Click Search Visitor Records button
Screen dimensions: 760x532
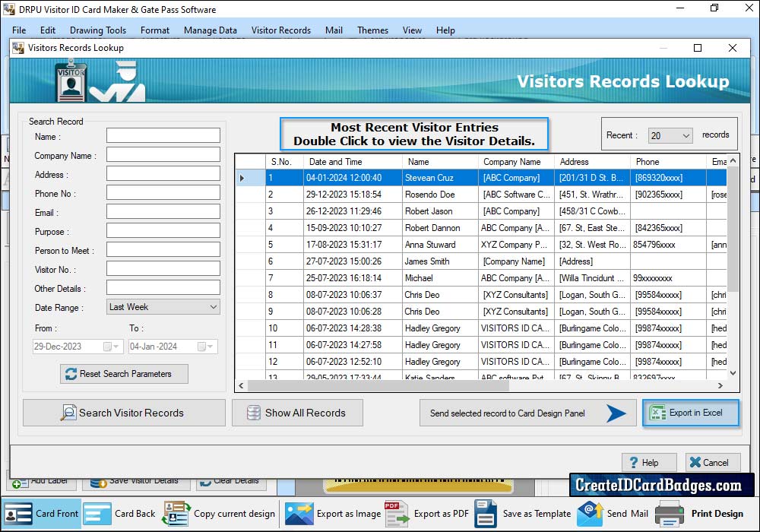(x=124, y=413)
